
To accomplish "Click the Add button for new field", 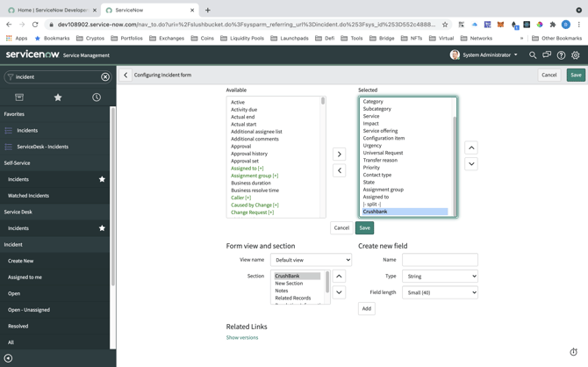I will coord(366,308).
